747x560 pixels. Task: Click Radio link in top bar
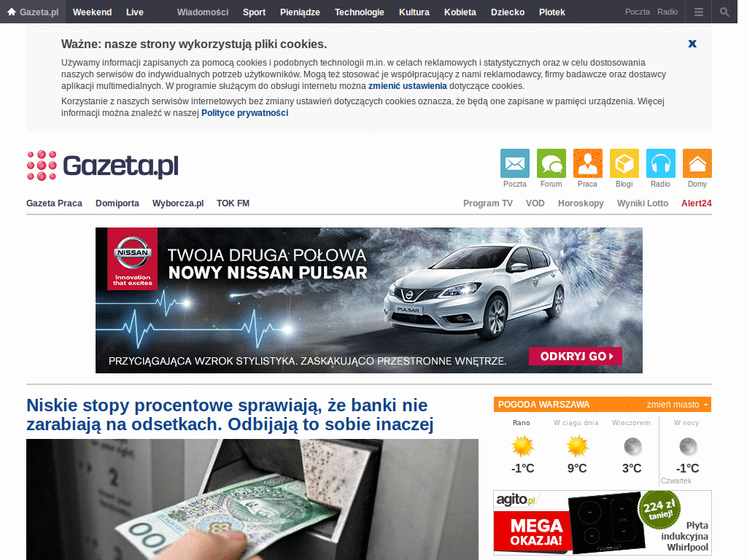click(x=667, y=12)
